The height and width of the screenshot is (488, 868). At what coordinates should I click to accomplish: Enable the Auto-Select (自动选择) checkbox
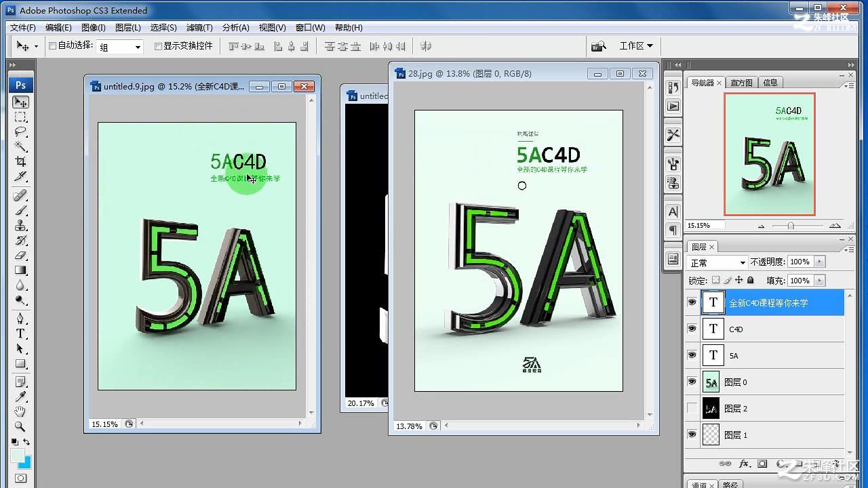tap(53, 46)
